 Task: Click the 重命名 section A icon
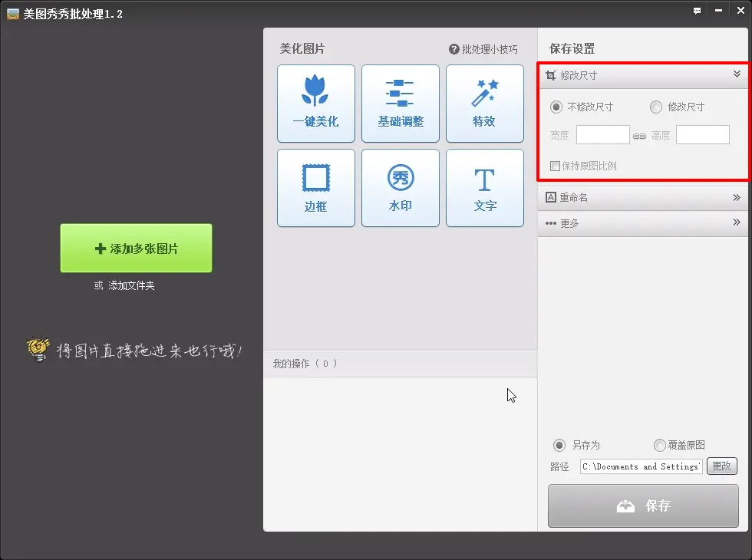click(551, 197)
